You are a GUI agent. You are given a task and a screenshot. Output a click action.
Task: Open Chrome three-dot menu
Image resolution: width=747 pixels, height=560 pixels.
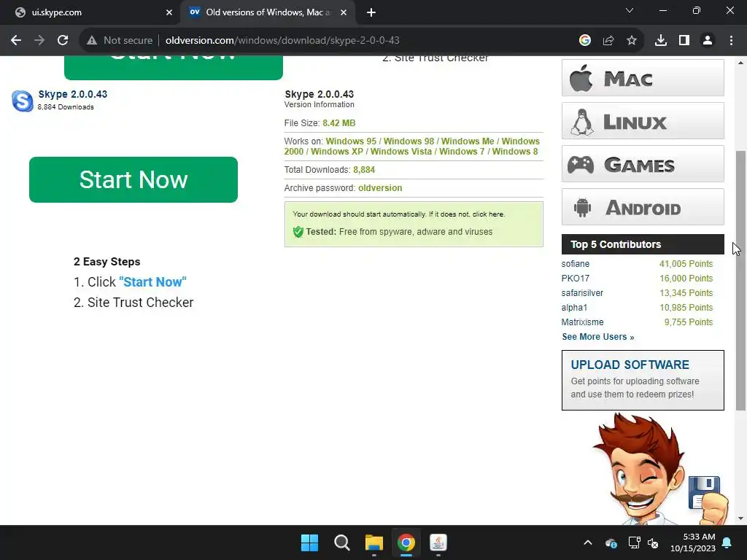pyautogui.click(x=731, y=41)
